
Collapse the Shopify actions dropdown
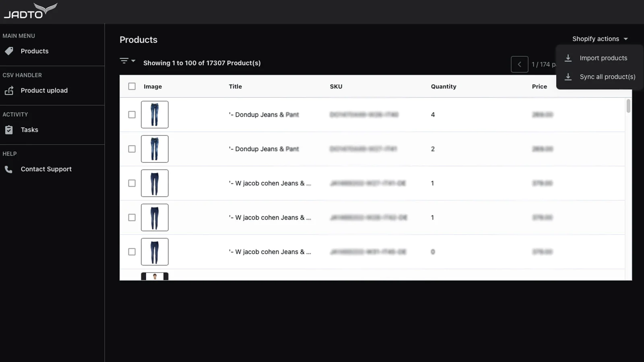point(600,39)
